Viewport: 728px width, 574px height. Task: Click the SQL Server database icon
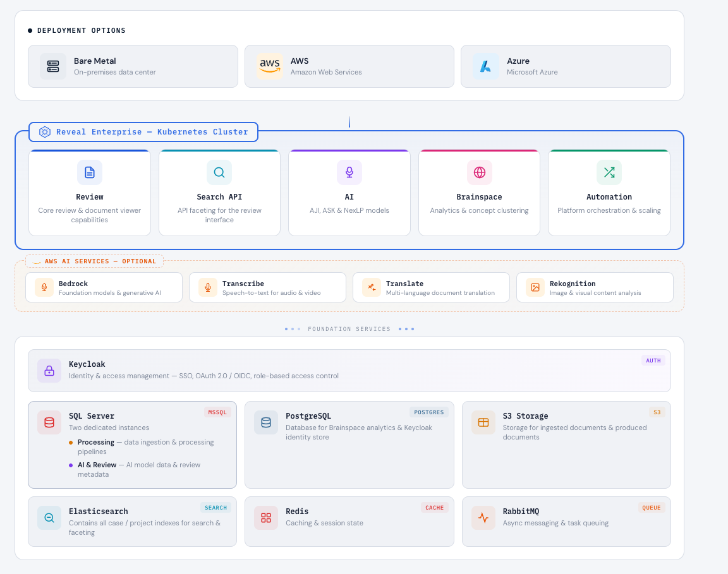pos(49,422)
